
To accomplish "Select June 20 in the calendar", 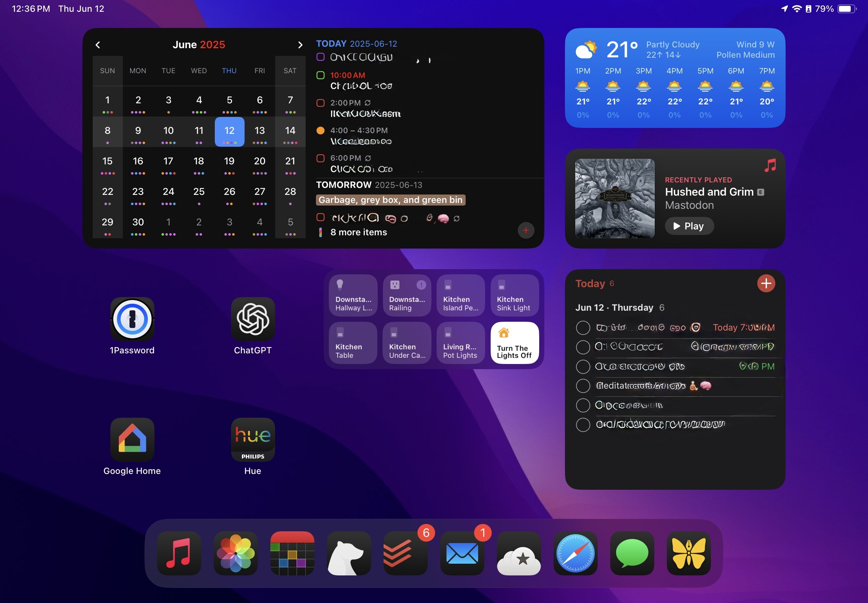I will pos(260,162).
